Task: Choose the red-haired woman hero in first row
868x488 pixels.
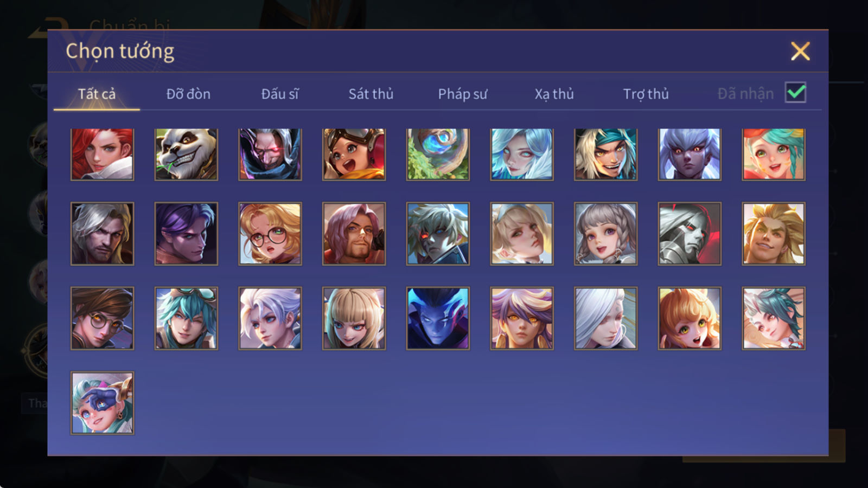Action: pyautogui.click(x=102, y=155)
